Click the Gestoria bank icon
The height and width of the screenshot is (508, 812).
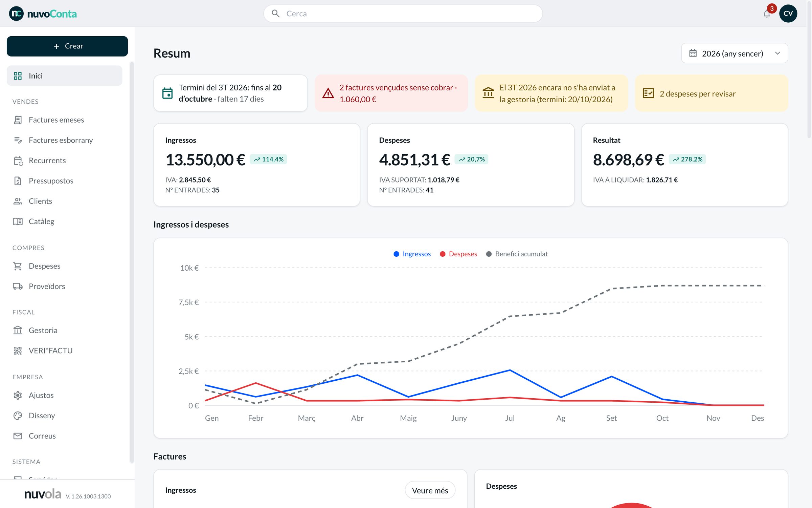point(18,330)
